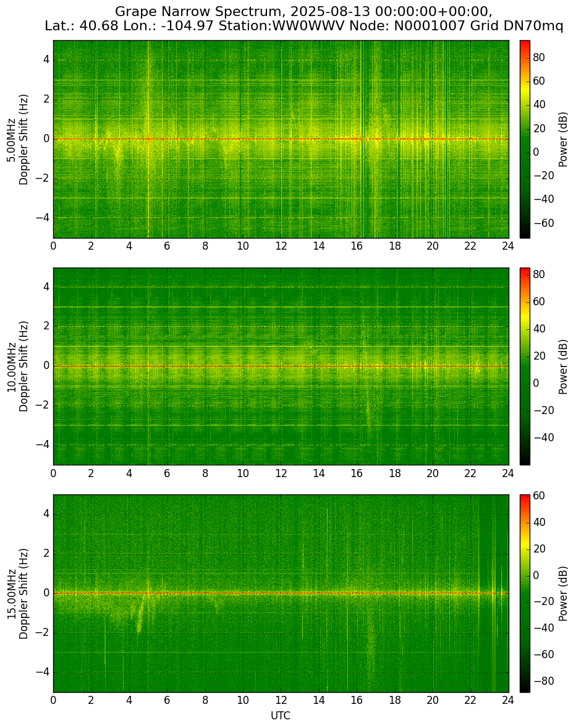Screen dimensions: 576x728
Task: Select the 15.00MHz panel's power colorbar
Action: (x=525, y=593)
